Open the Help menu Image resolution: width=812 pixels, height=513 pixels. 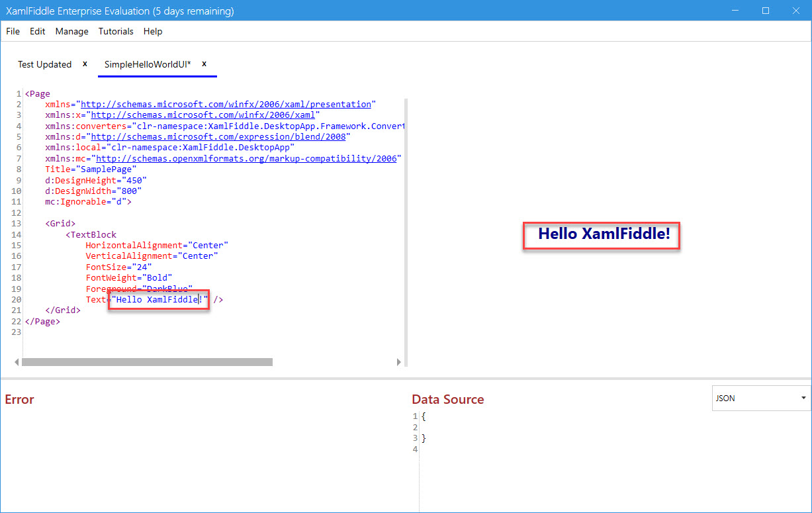pos(153,31)
